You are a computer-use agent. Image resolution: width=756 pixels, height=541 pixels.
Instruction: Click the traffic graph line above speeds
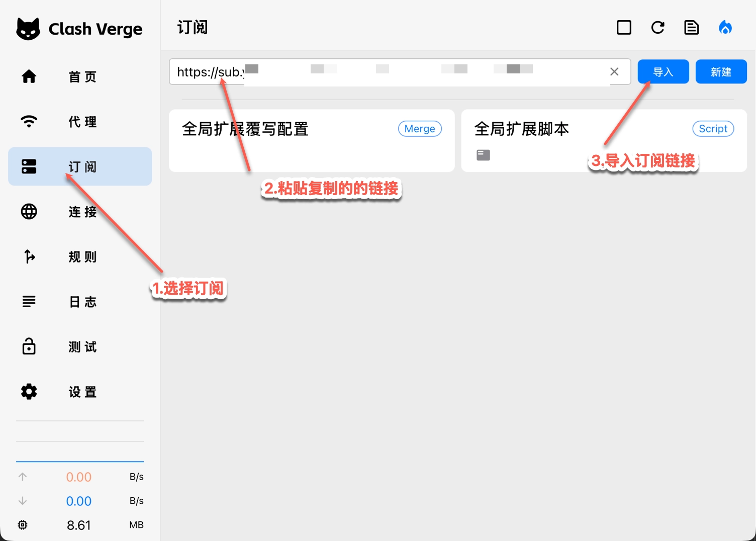coord(80,461)
